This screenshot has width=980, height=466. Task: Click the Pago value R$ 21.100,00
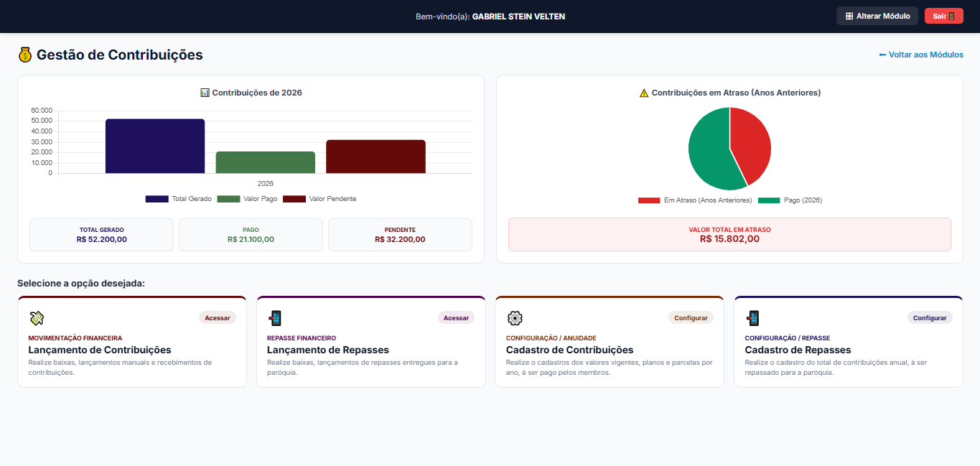[251, 239]
